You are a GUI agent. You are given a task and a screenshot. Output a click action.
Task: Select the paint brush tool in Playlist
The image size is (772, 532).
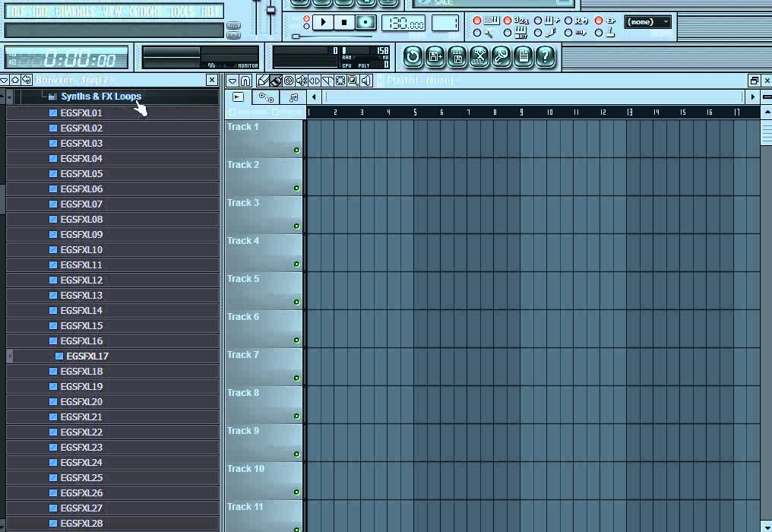coord(276,81)
